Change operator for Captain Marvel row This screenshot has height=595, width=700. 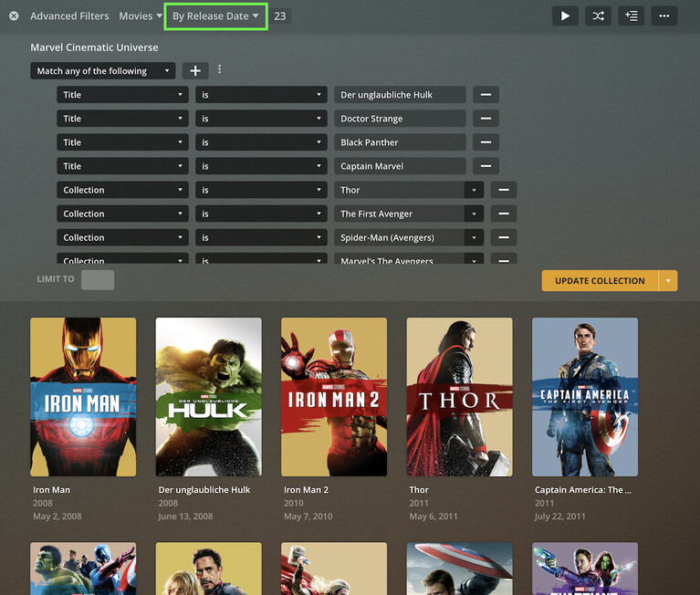click(x=261, y=166)
